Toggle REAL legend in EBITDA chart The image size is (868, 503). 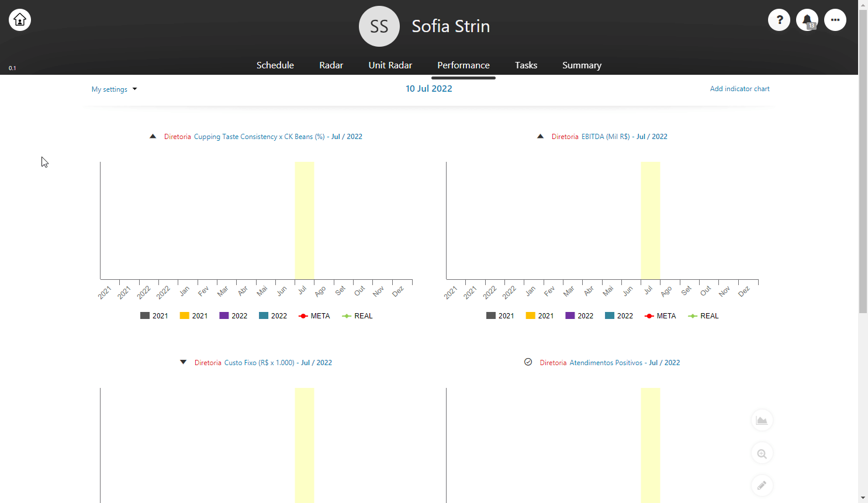tap(703, 316)
